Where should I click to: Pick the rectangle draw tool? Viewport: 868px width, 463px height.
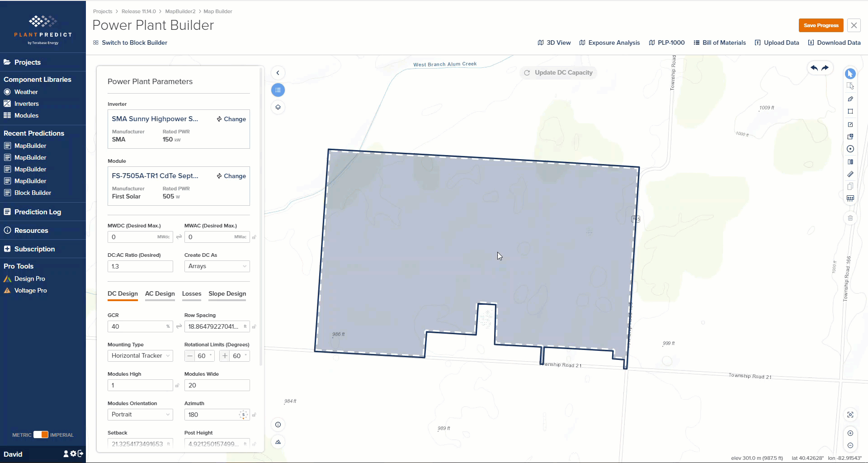point(850,111)
